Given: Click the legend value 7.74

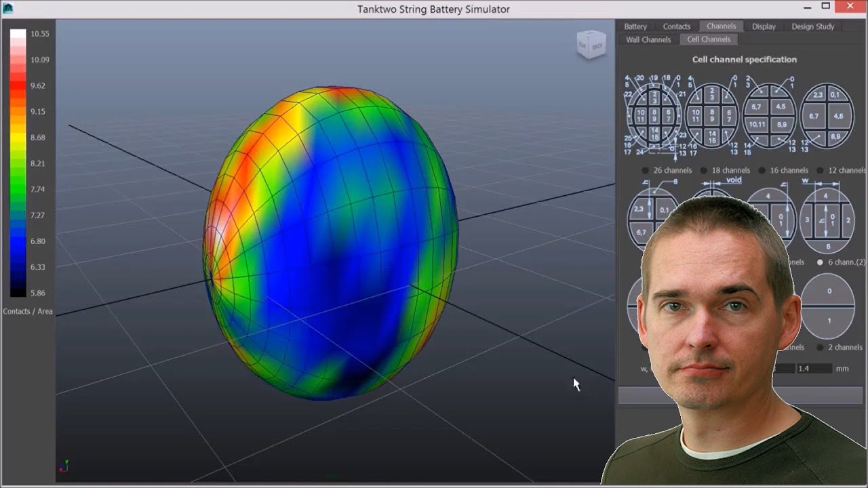Looking at the screenshot, I should [x=38, y=189].
